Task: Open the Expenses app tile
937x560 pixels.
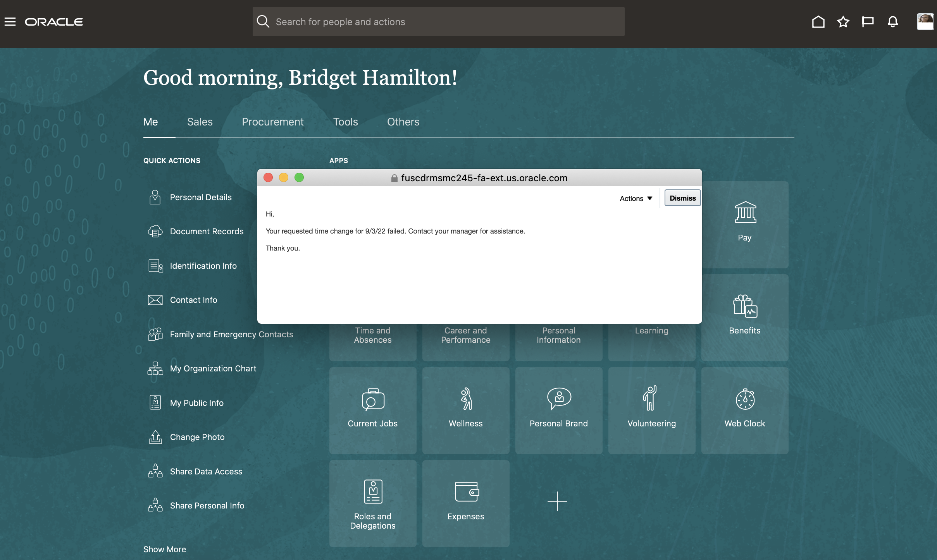Action: tap(465, 503)
